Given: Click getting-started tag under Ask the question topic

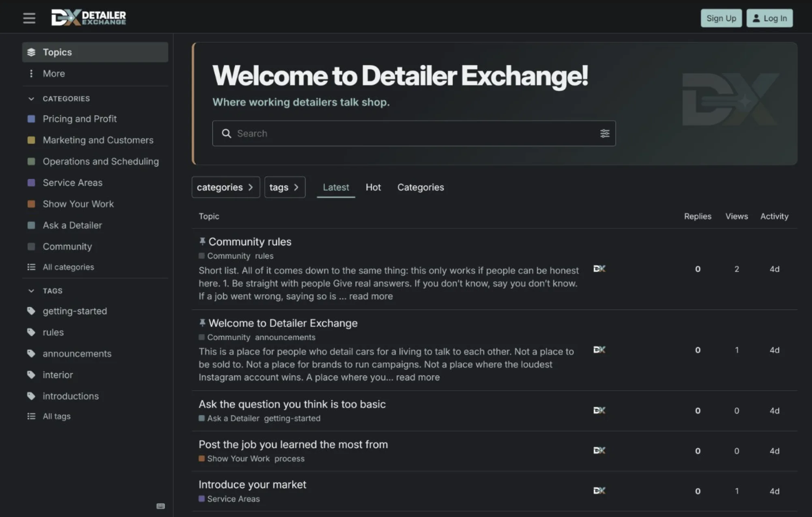Looking at the screenshot, I should click(292, 418).
